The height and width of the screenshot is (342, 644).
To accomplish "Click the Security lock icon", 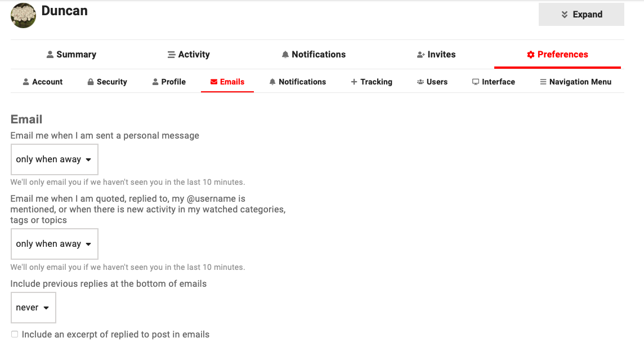I will click(90, 82).
